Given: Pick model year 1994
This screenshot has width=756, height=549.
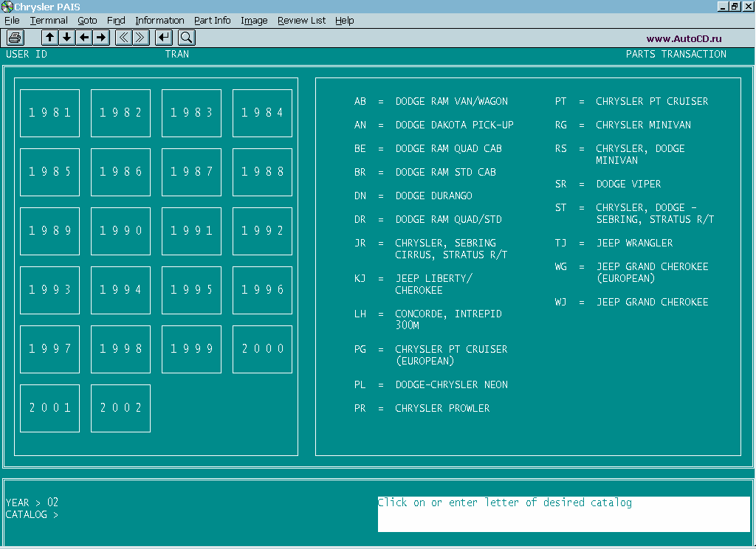Looking at the screenshot, I should 120,290.
